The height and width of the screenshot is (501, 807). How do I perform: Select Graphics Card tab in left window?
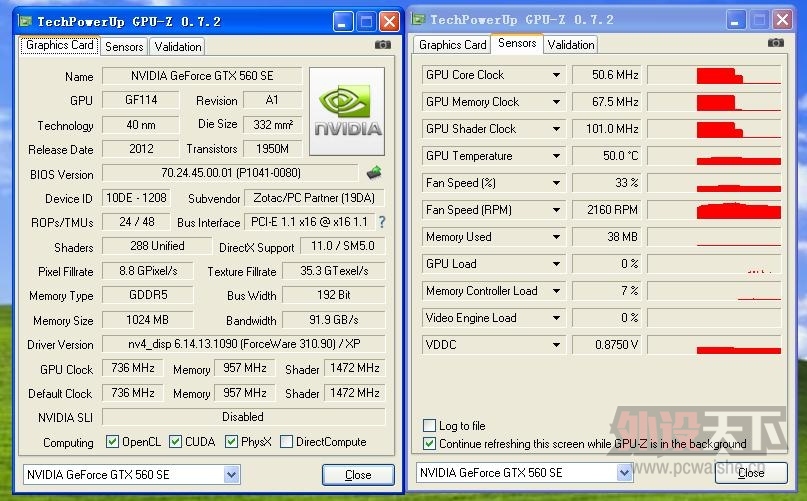60,45
